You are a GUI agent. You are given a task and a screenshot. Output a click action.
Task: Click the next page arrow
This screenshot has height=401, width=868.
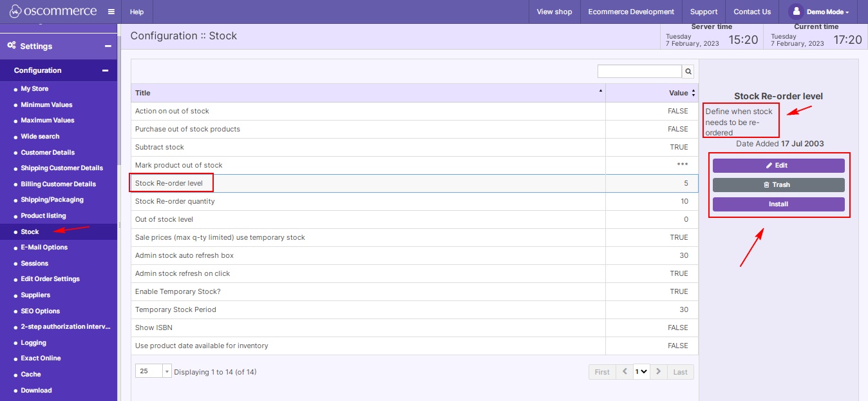pos(658,372)
